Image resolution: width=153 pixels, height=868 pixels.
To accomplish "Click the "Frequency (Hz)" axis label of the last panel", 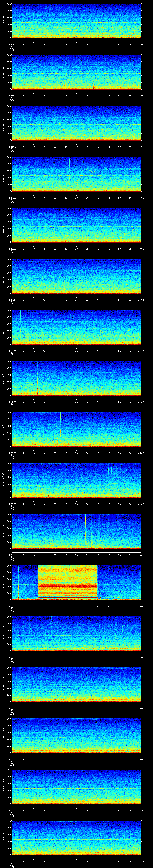I will tap(3, 838).
